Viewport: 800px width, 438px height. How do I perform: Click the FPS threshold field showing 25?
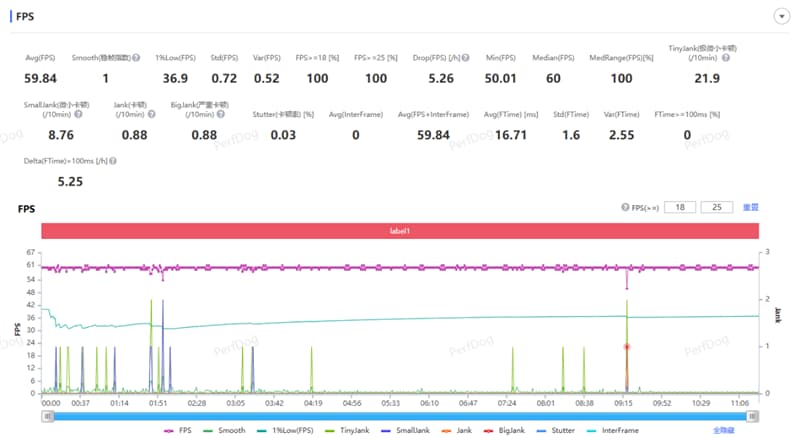[x=717, y=207]
